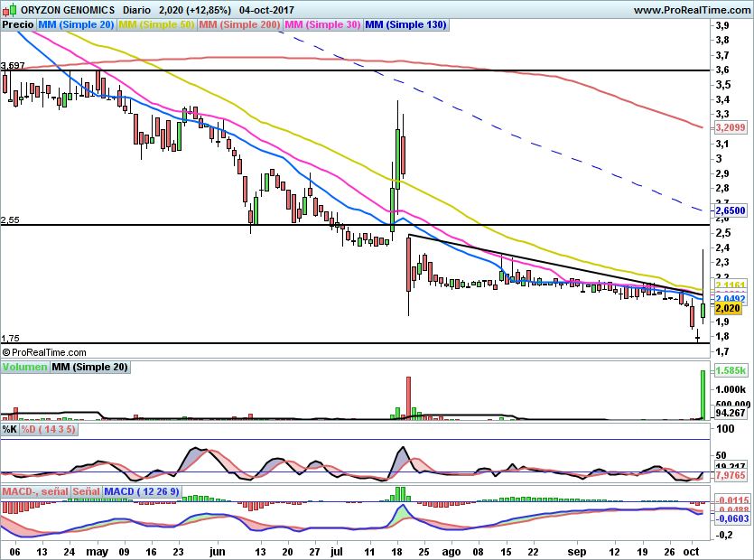Click the candlestick icon beside ORYZON GENOMICS
The height and width of the screenshot is (560, 754).
(10, 9)
